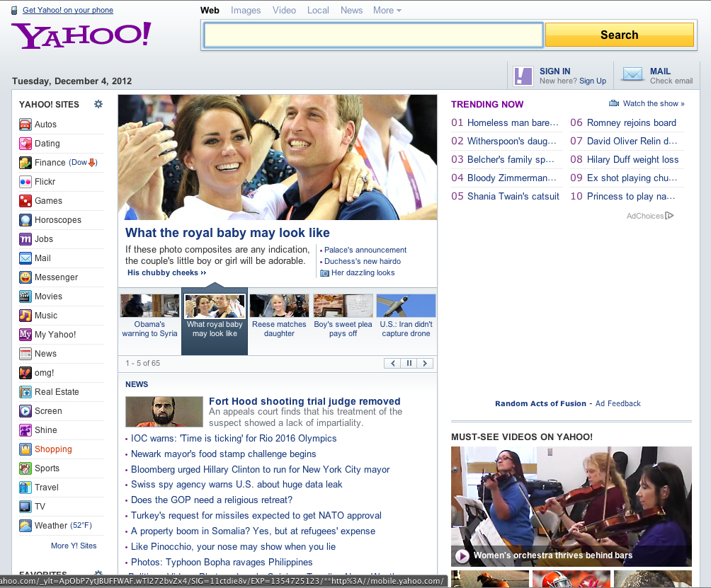
Task: Click the yellow Search button
Action: 618,34
